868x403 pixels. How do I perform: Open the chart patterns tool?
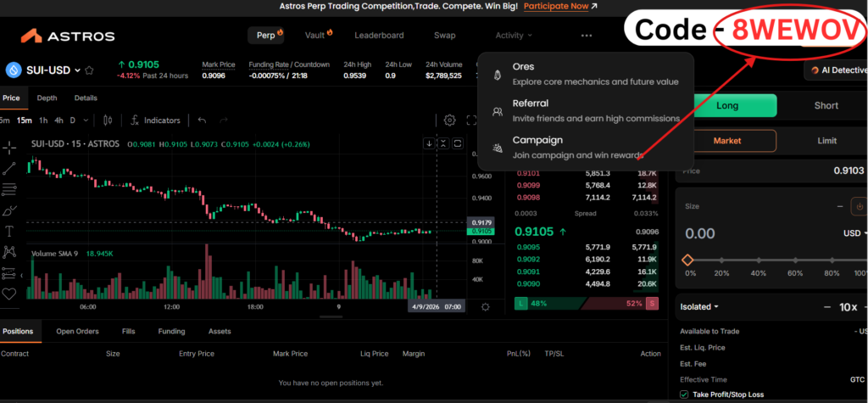pos(9,252)
